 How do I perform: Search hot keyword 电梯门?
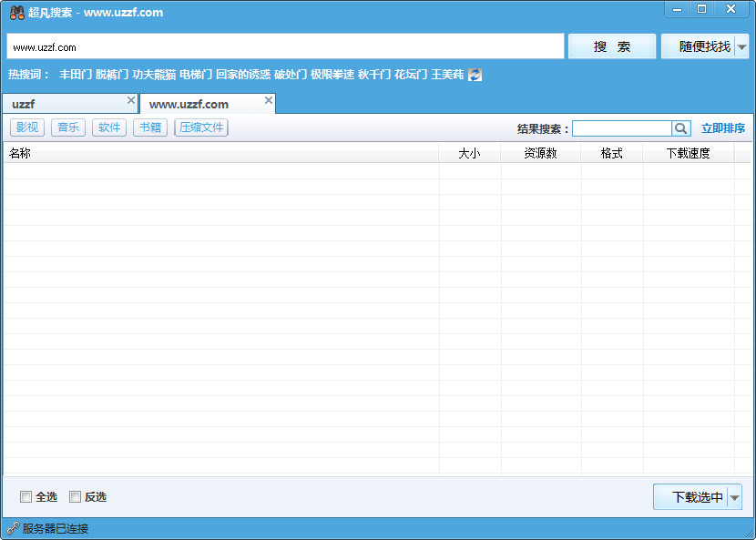[196, 75]
